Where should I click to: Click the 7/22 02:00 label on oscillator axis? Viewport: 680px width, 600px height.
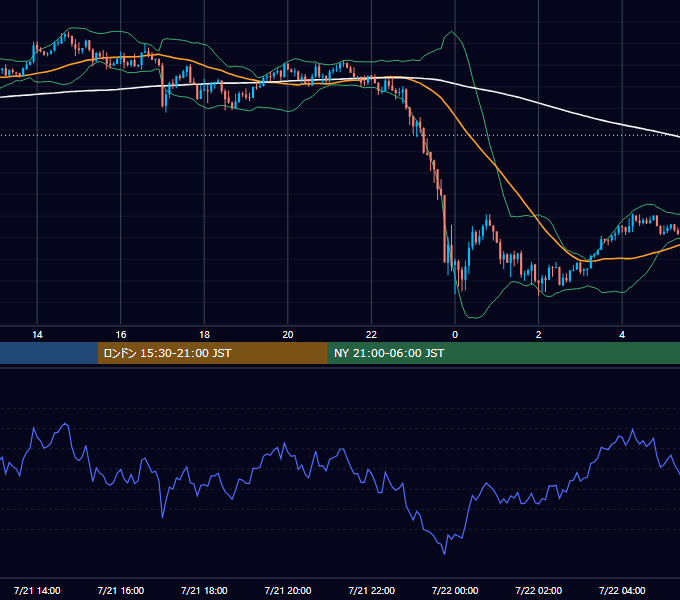coord(539,590)
